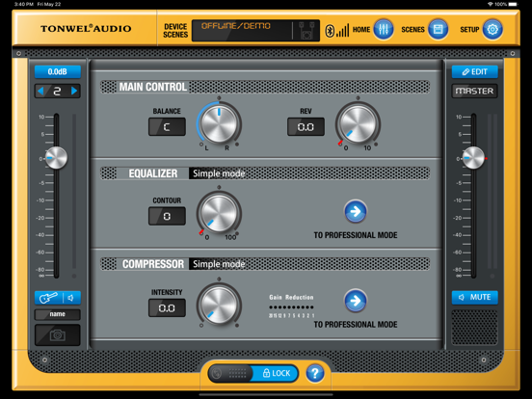This screenshot has width=532, height=399.
Task: Switch to previous channel with left arrow
Action: (40, 91)
